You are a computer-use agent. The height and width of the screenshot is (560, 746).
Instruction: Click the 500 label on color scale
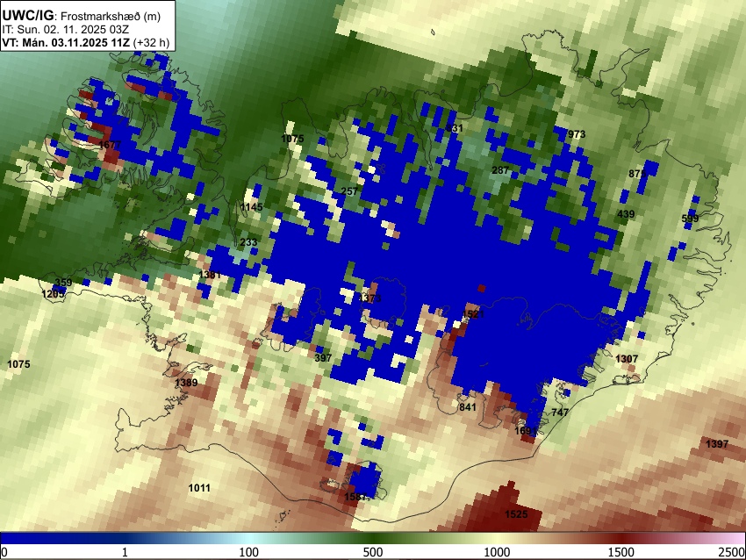point(372,552)
